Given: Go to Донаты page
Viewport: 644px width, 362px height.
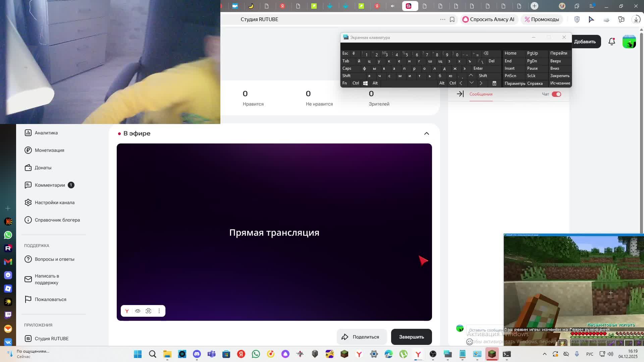Looking at the screenshot, I should click(43, 168).
